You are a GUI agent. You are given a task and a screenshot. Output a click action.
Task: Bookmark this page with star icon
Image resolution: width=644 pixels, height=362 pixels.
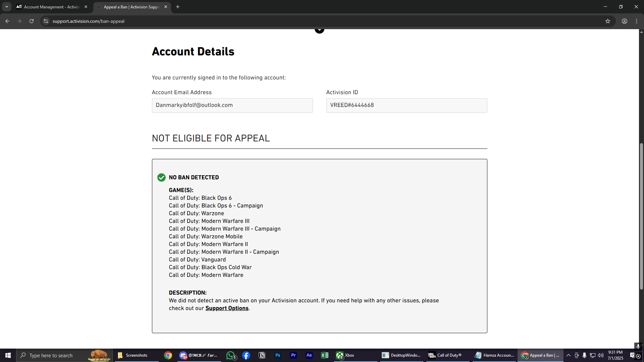(608, 21)
